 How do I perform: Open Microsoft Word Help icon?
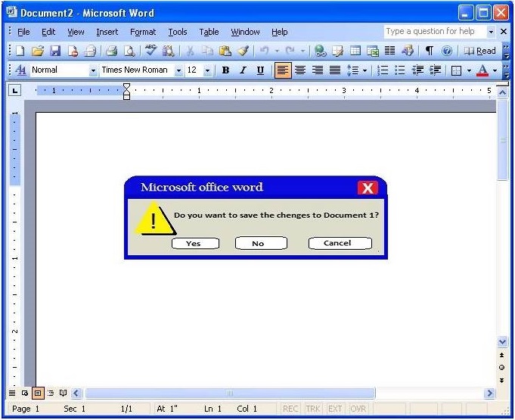(x=446, y=51)
